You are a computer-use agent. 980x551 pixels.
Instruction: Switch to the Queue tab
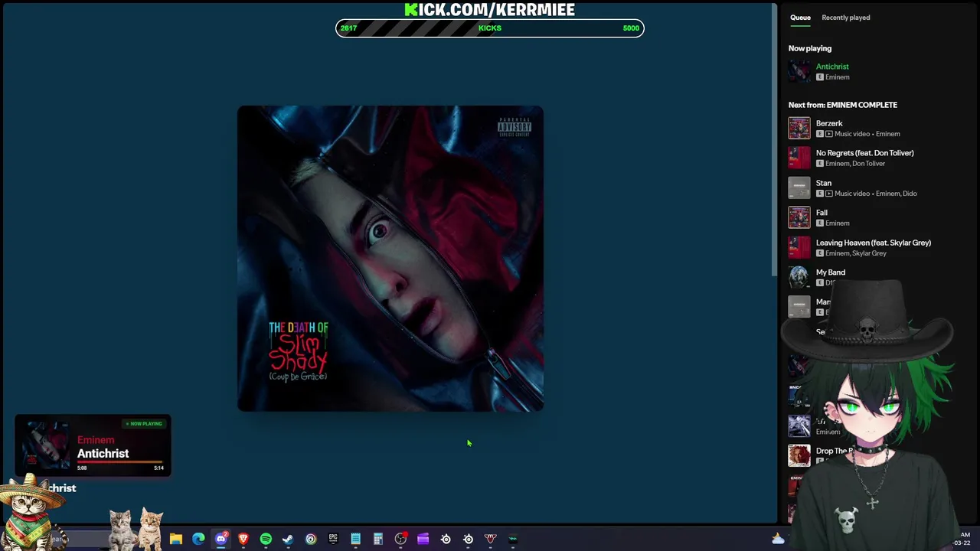coord(800,18)
